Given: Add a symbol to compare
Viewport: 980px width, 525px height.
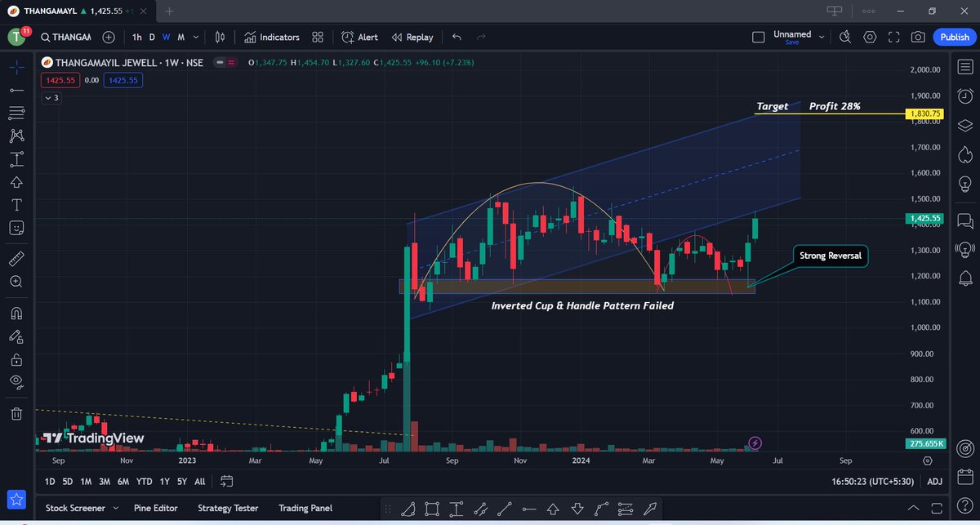Looking at the screenshot, I should (x=109, y=37).
